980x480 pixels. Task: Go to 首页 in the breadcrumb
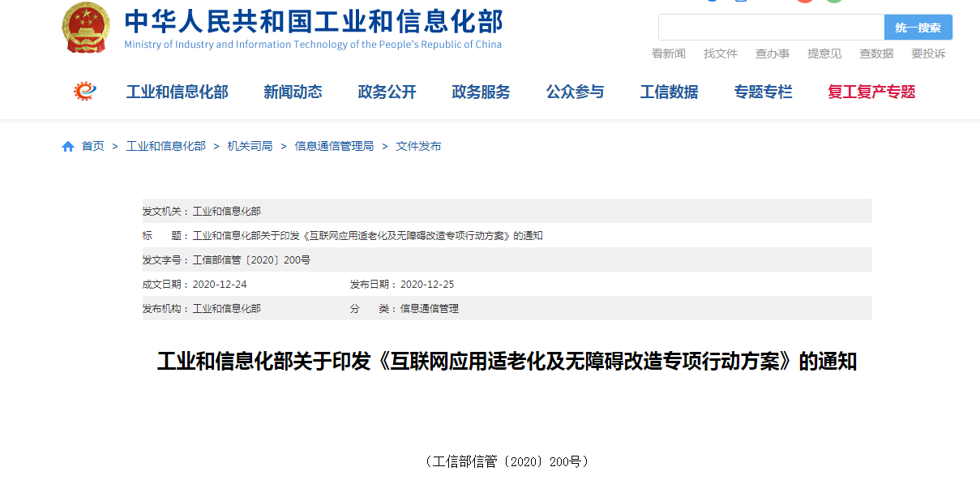pos(93,147)
